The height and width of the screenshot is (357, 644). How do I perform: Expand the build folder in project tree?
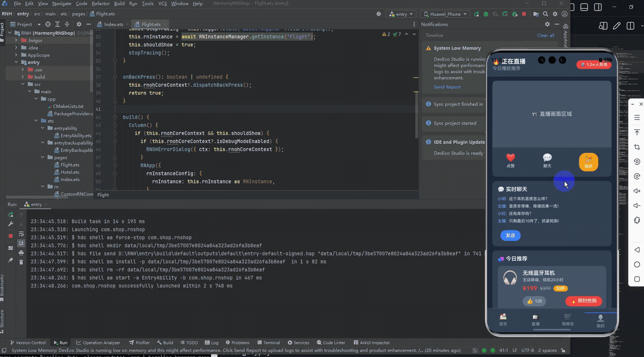(x=23, y=77)
